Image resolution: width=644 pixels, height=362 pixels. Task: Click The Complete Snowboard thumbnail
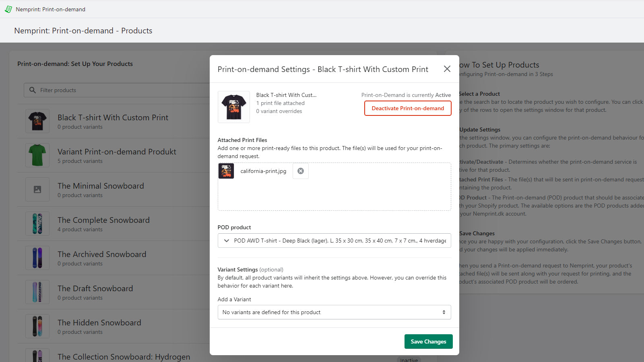tap(37, 224)
